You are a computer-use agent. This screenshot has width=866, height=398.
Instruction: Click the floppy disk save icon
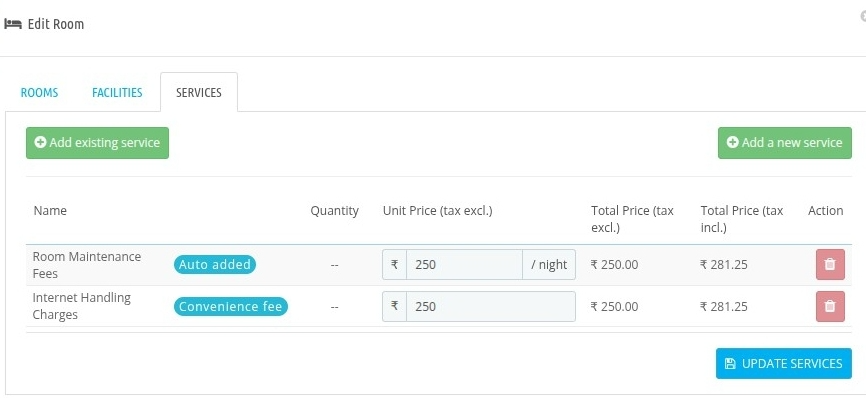[x=730, y=363]
